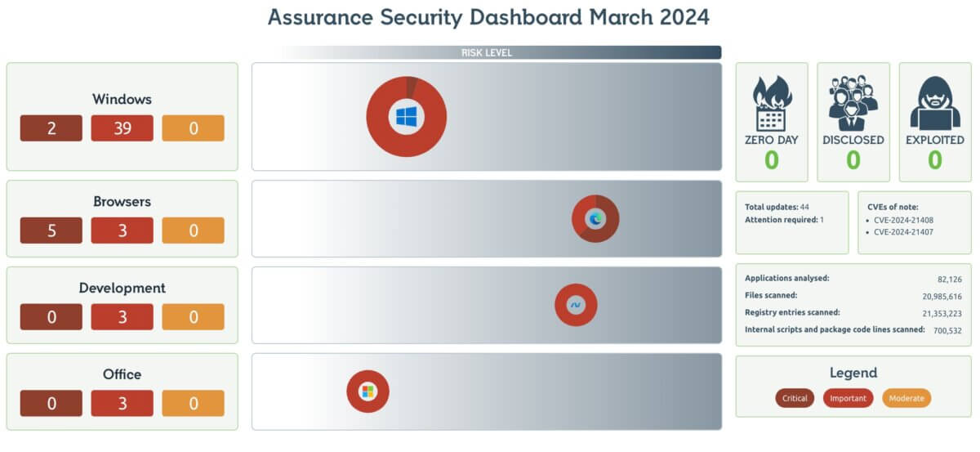Click the Windows logo in the donut chart
The image size is (980, 452).
click(x=406, y=117)
